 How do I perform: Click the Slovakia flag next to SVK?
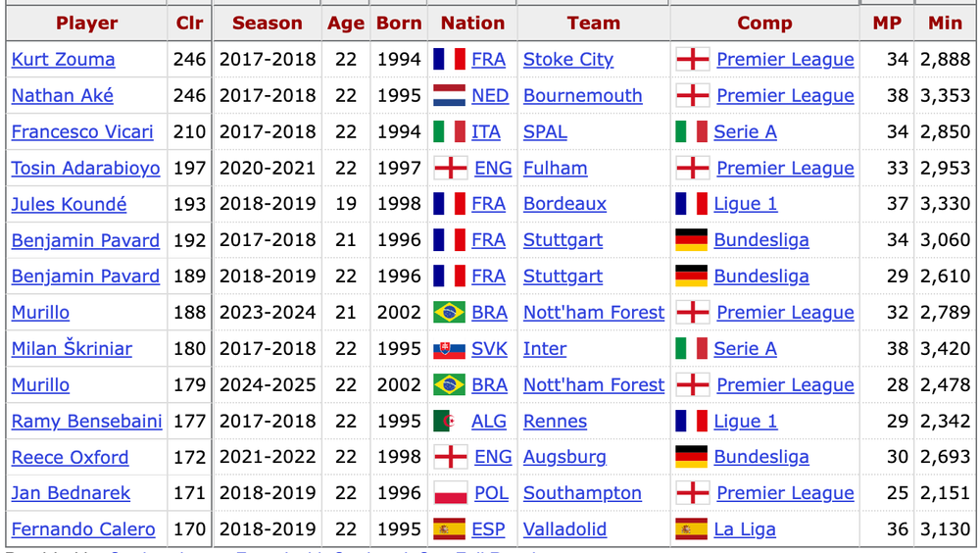click(x=449, y=349)
